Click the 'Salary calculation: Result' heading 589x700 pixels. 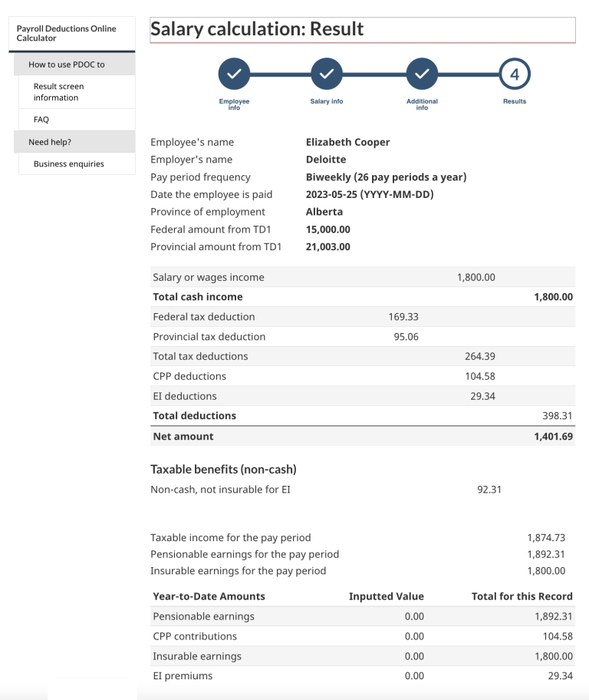(257, 28)
